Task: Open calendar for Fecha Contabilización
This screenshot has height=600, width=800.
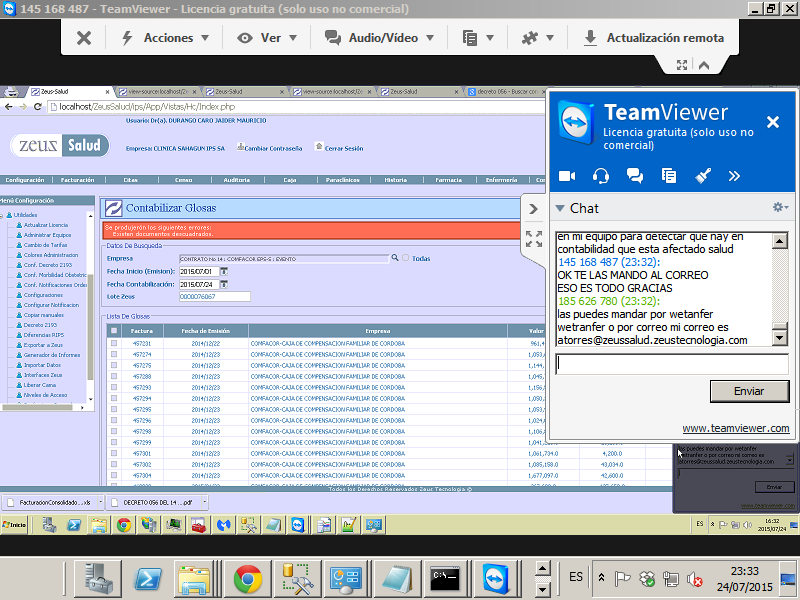Action: click(224, 284)
